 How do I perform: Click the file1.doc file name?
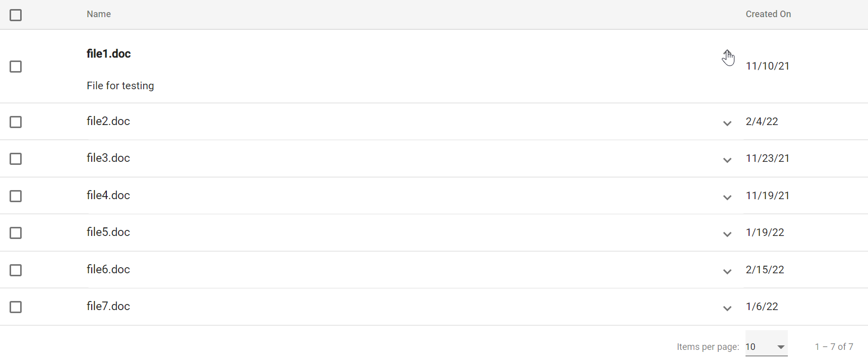pyautogui.click(x=108, y=54)
